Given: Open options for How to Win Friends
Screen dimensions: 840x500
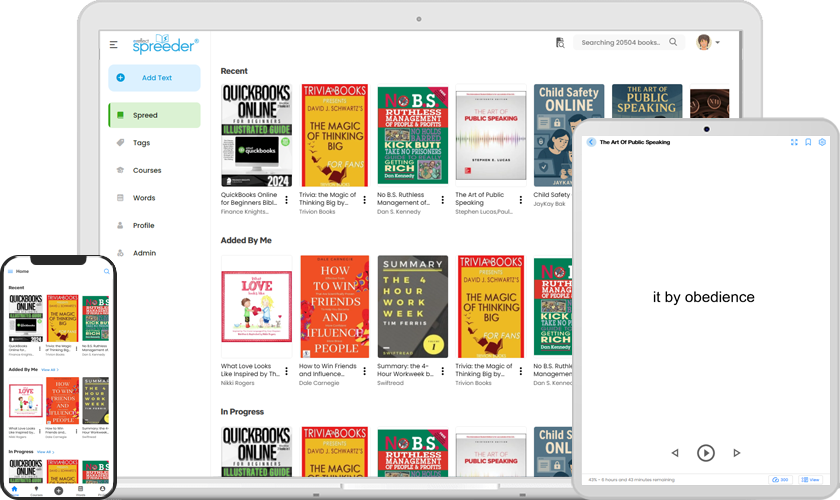Looking at the screenshot, I should [x=365, y=371].
